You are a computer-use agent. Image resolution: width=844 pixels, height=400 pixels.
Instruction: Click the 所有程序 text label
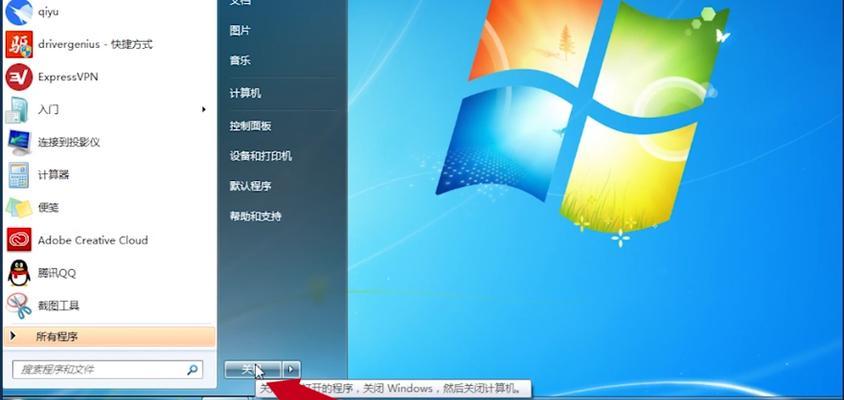(x=57, y=337)
